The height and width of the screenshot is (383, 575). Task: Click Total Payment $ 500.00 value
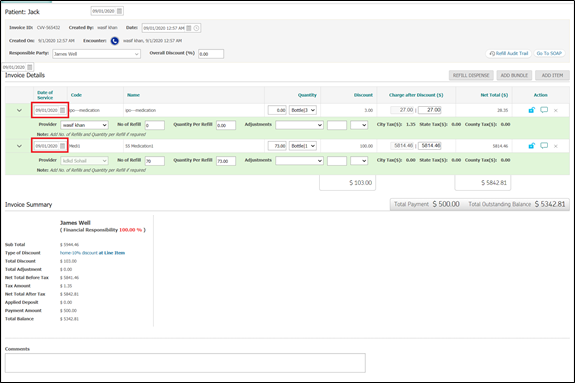coord(446,204)
